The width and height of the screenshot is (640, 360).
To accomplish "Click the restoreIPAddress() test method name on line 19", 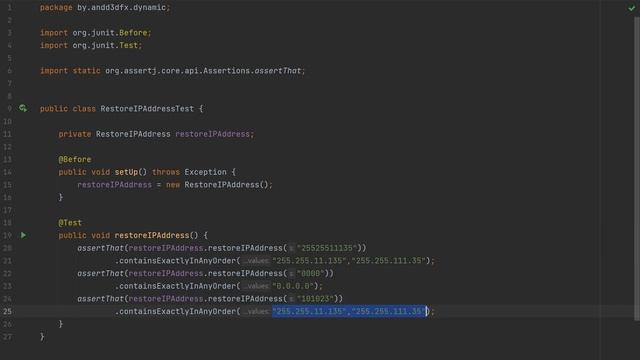I will pyautogui.click(x=152, y=235).
